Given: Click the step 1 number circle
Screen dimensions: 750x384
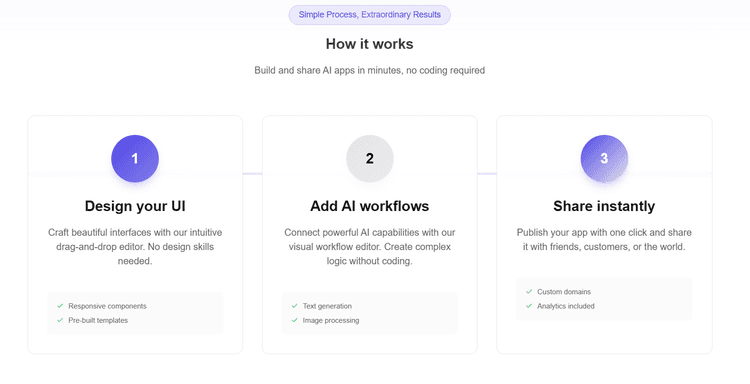Looking at the screenshot, I should click(x=135, y=158).
